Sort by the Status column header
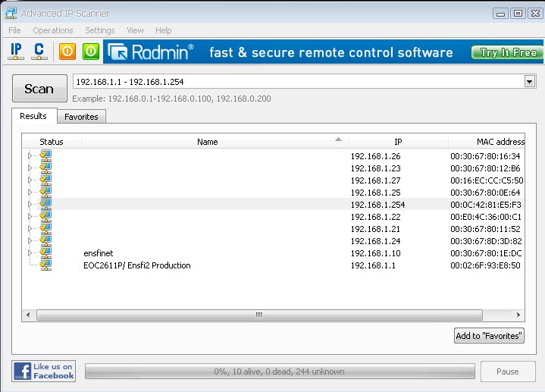The width and height of the screenshot is (545, 392). pos(52,142)
